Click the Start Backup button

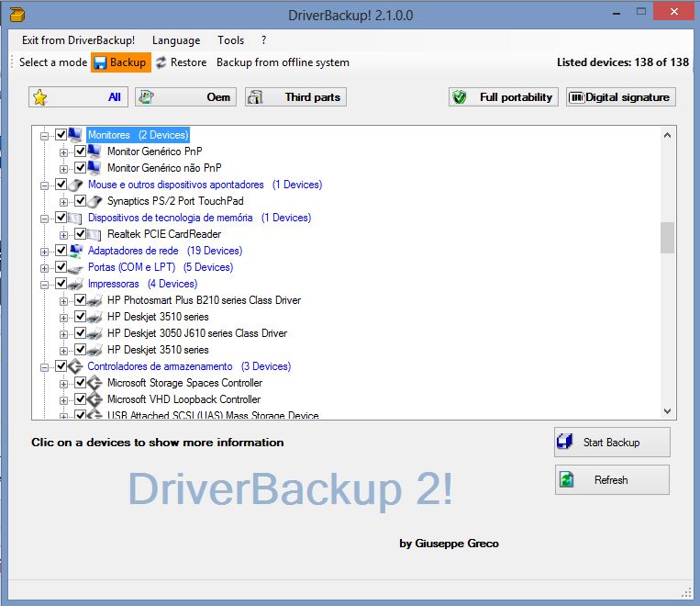612,442
